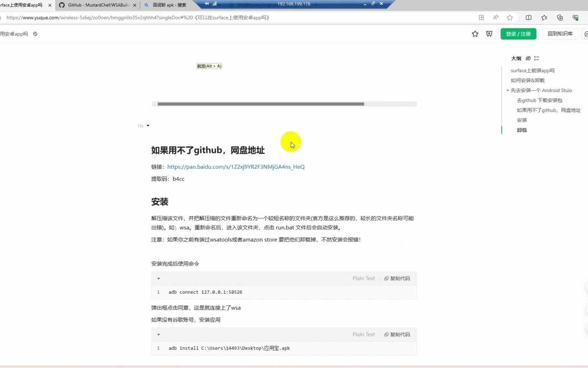Toggle outline visibility eye icon
Image resolution: width=588 pixels, height=368 pixels.
coord(528,58)
